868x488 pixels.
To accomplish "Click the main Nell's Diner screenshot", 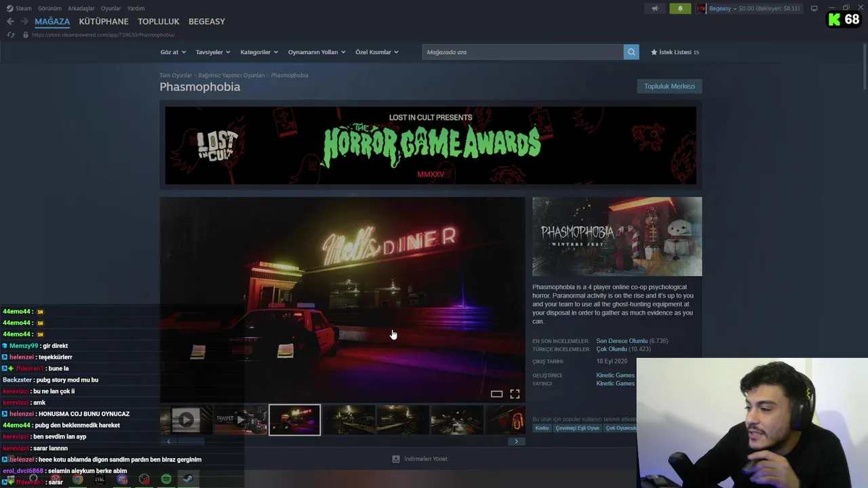I will 342,300.
